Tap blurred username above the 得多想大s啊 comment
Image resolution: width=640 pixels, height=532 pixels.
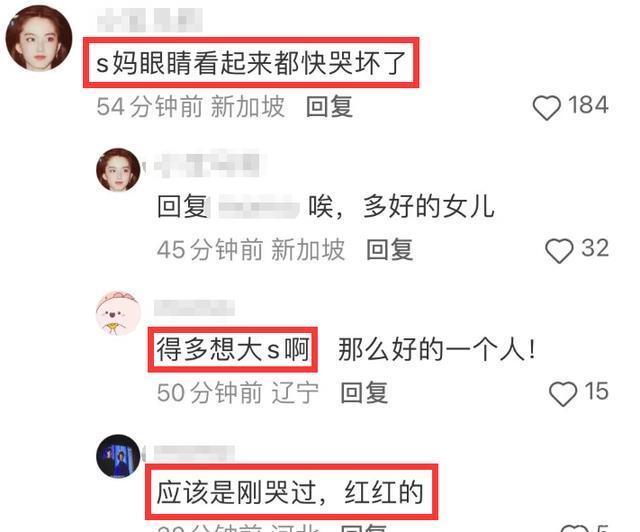pyautogui.click(x=194, y=308)
